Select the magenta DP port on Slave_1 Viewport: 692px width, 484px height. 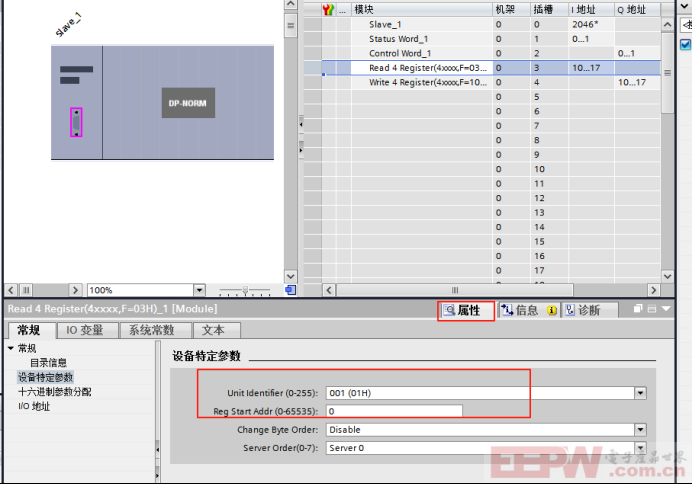point(76,122)
